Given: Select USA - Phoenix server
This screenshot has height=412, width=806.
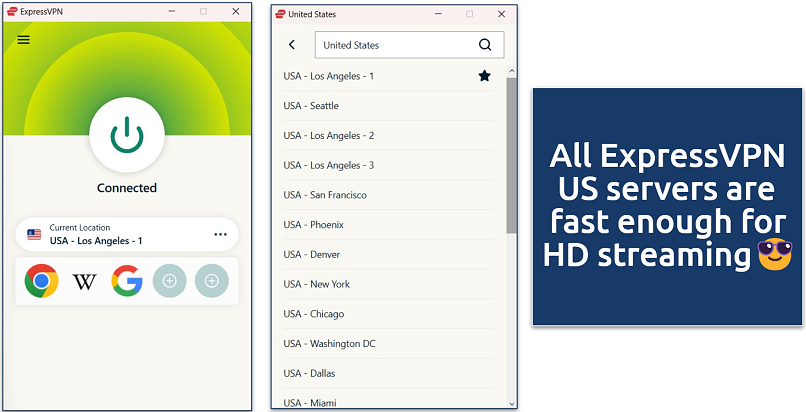Looking at the screenshot, I should pos(388,225).
